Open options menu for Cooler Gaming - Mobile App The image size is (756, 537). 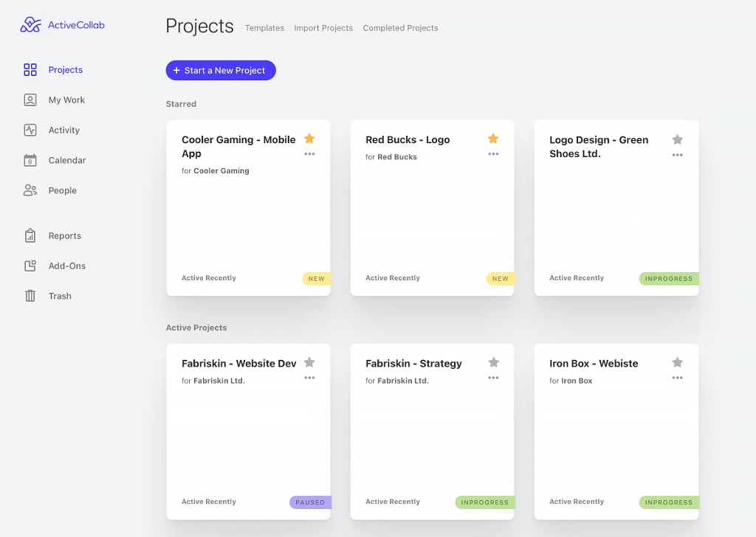coord(309,154)
